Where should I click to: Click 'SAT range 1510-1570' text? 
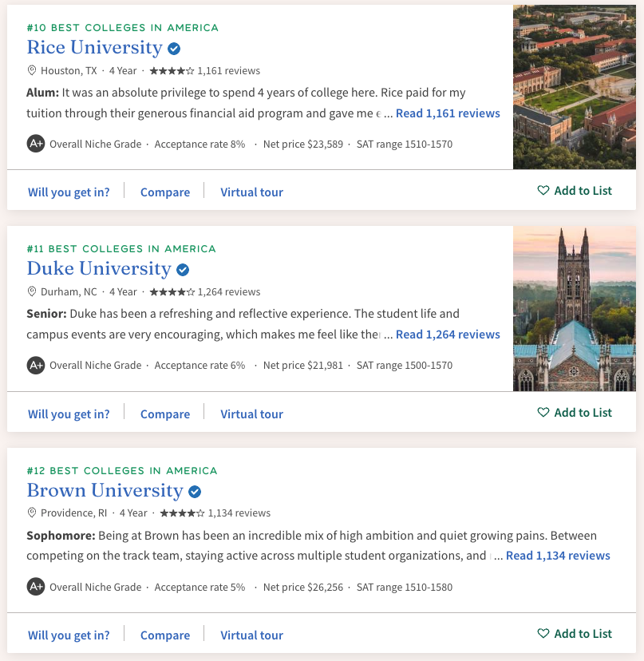click(405, 144)
